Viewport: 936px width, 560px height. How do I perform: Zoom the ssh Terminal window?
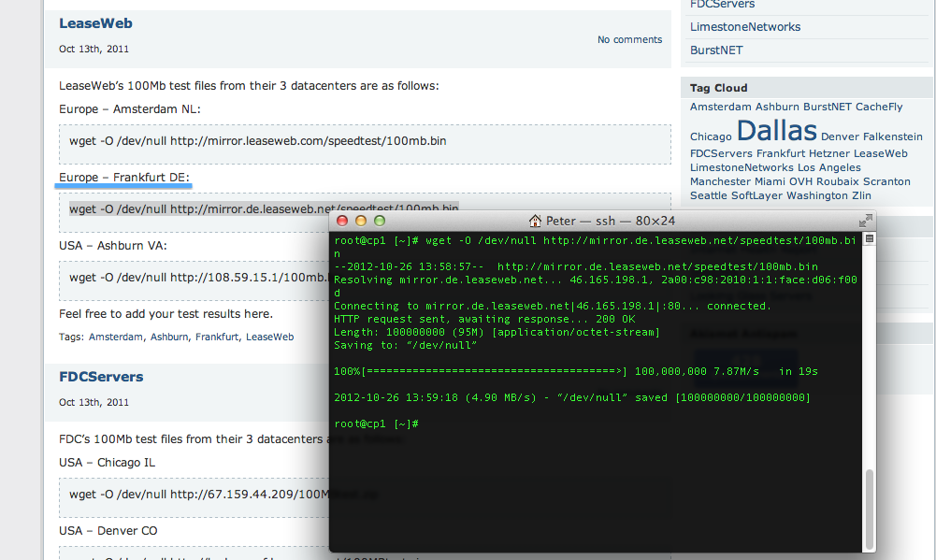(379, 221)
